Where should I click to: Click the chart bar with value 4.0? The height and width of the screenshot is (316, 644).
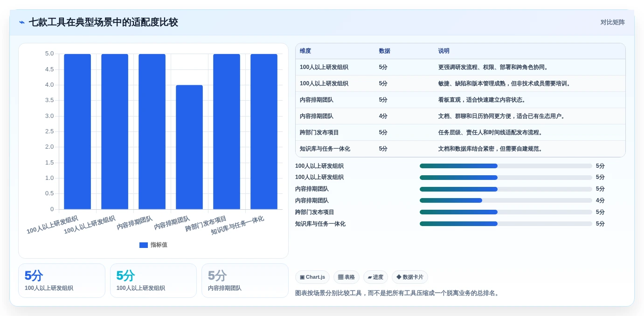(x=189, y=147)
